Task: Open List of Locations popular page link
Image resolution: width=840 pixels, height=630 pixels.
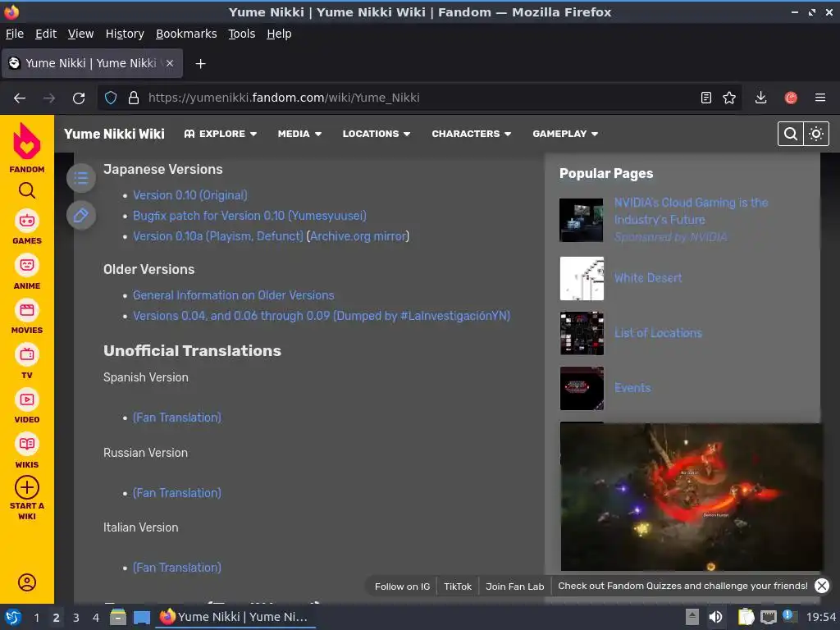Action: point(658,333)
